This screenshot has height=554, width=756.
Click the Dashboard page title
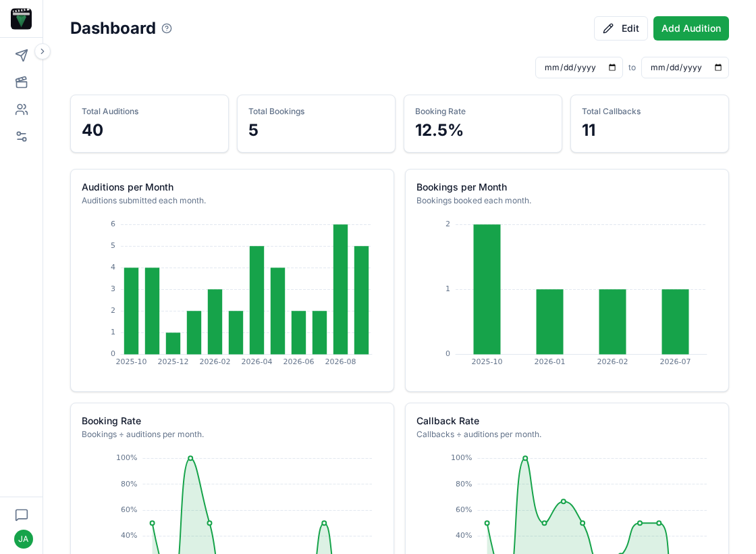tap(113, 28)
